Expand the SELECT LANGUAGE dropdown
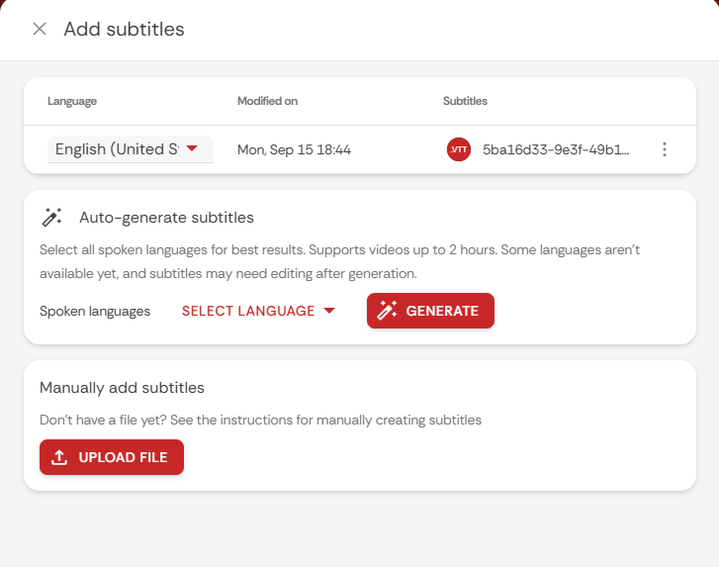Viewport: 719px width, 567px height. [x=248, y=311]
